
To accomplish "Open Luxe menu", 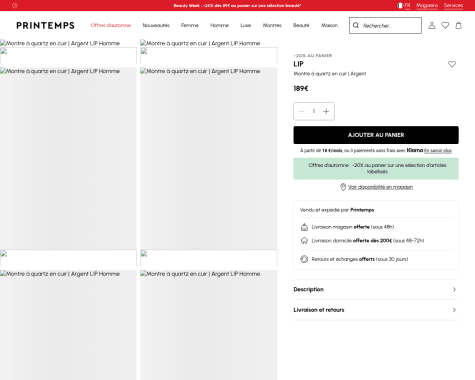I will click(x=246, y=25).
